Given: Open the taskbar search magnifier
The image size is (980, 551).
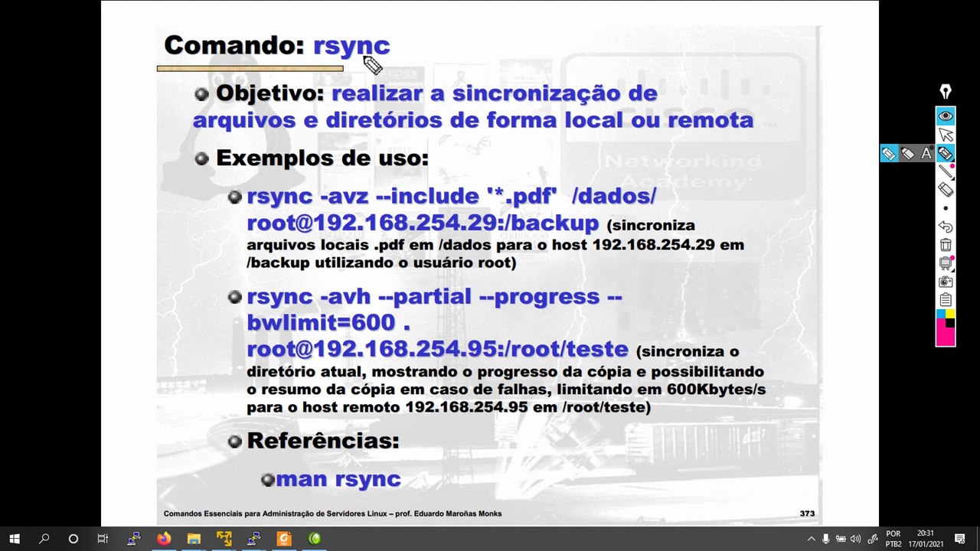Looking at the screenshot, I should 44,539.
